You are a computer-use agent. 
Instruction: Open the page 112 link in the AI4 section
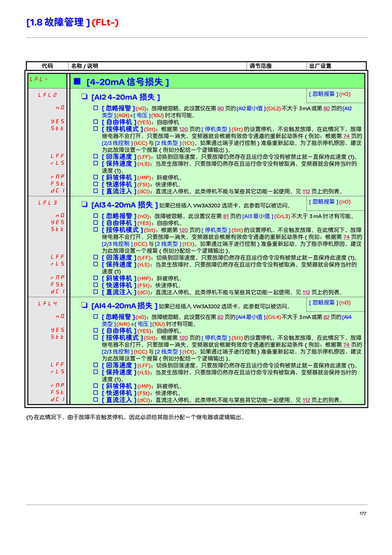click(x=306, y=401)
